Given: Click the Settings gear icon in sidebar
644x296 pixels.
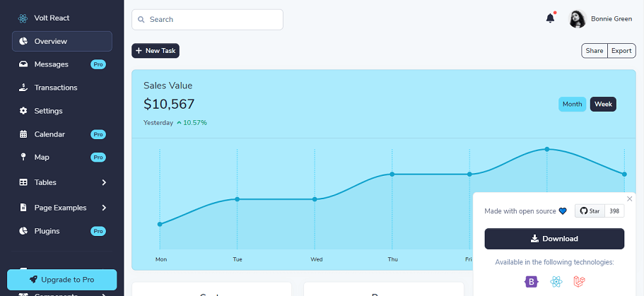Looking at the screenshot, I should point(23,111).
